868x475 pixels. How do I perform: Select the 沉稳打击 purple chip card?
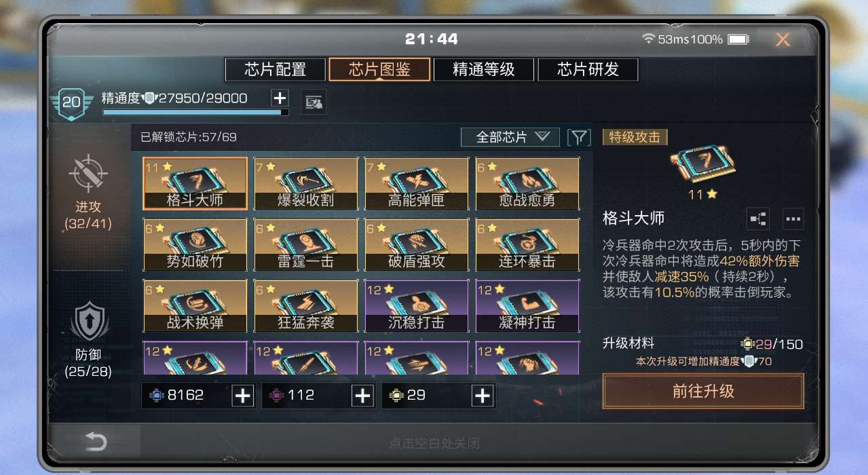(417, 306)
